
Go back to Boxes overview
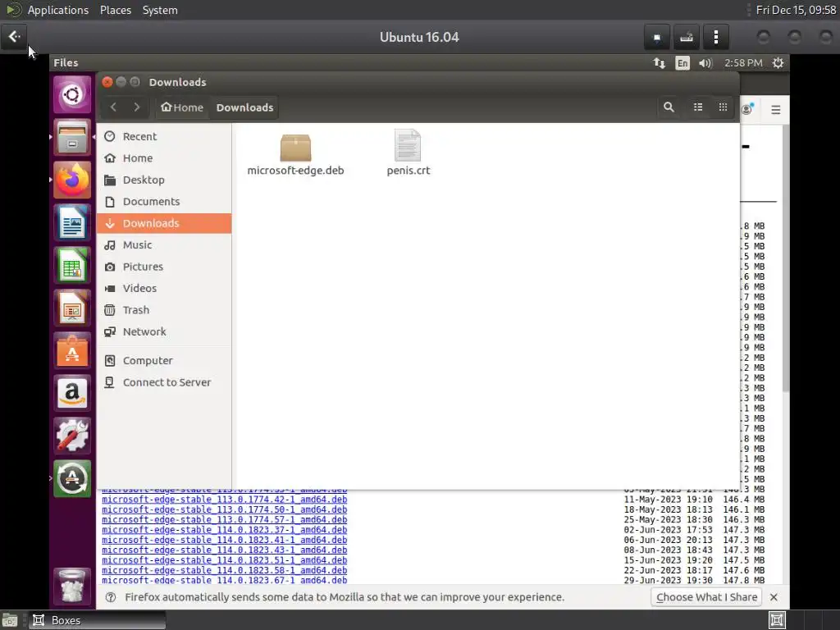tap(15, 37)
